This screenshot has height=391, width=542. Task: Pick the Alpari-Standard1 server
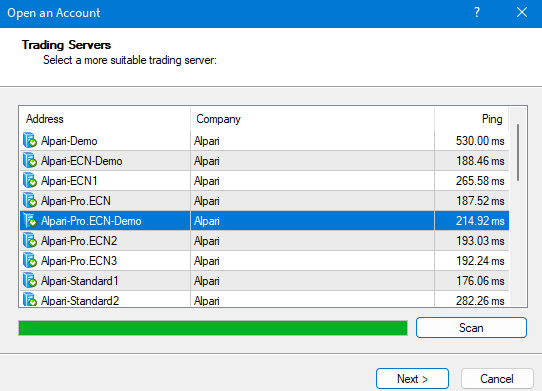[264, 281]
